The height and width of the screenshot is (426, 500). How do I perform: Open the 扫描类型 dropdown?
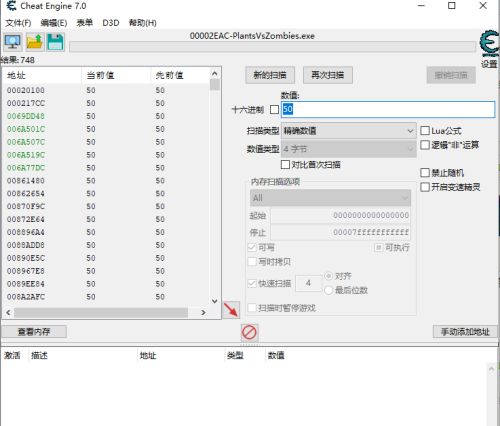(x=349, y=131)
